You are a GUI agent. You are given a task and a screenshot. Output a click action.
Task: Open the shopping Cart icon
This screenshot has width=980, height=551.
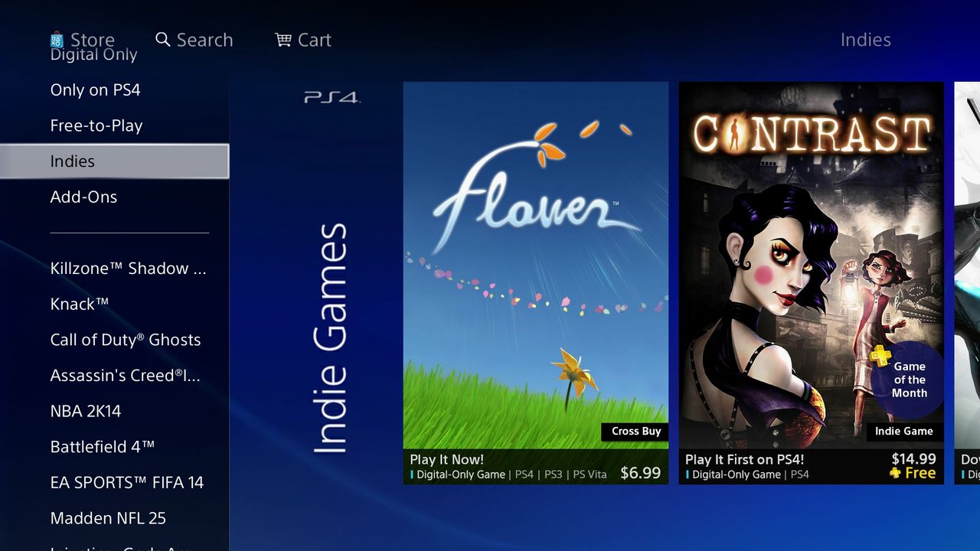(283, 39)
